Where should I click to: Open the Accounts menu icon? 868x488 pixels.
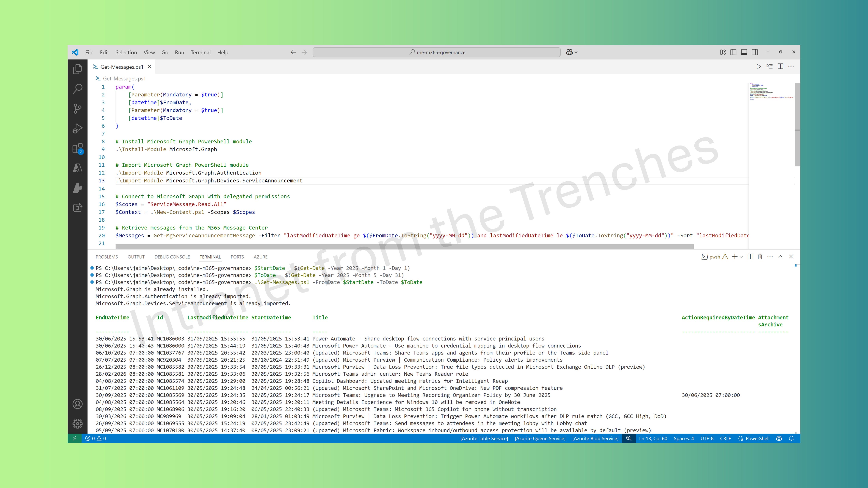tap(78, 404)
